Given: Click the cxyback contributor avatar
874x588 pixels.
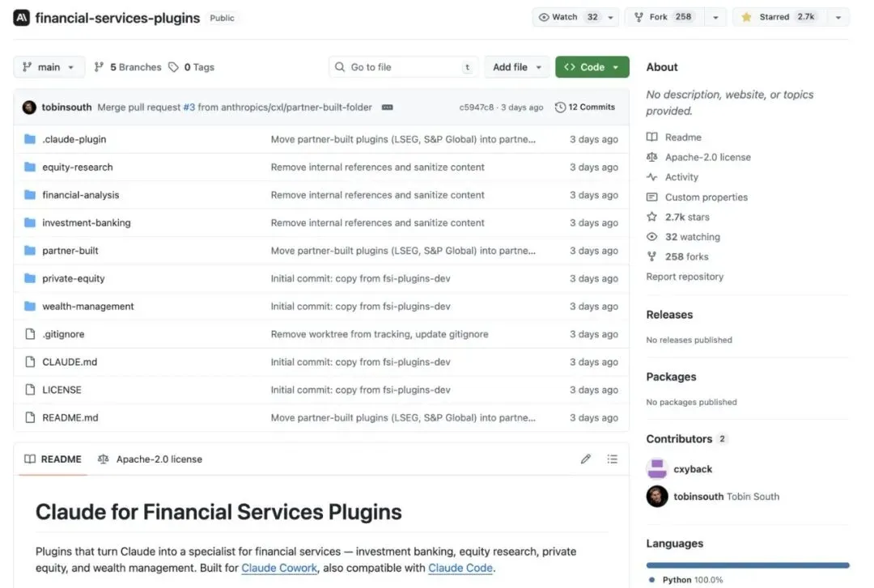Looking at the screenshot, I should (x=657, y=469).
